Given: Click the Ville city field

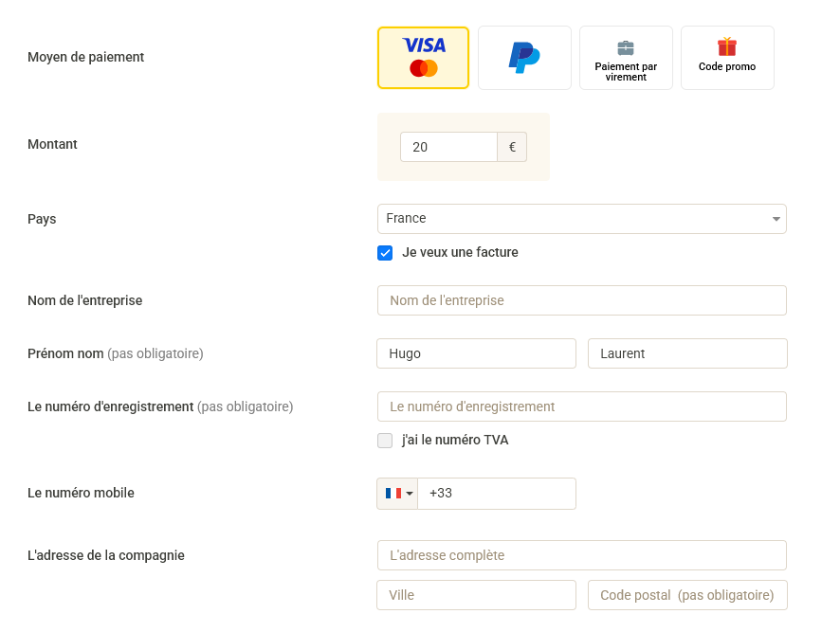Looking at the screenshot, I should point(476,595).
